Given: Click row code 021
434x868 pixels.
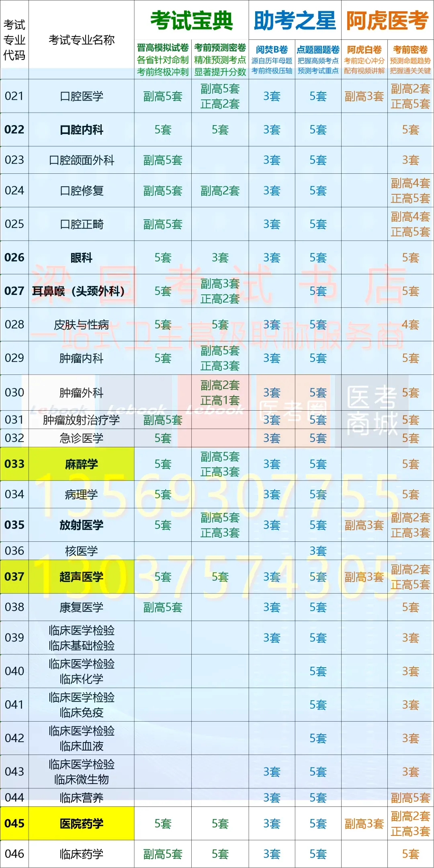Looking at the screenshot, I should (x=14, y=96).
